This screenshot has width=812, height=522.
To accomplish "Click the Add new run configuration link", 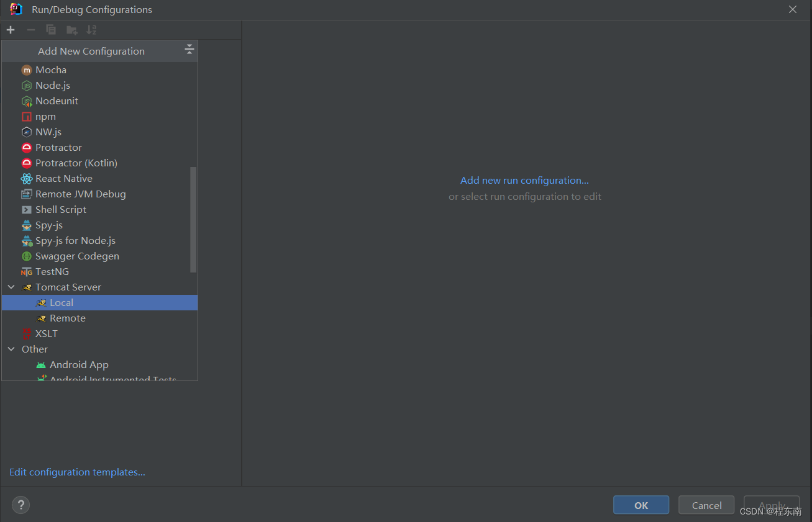I will [524, 181].
